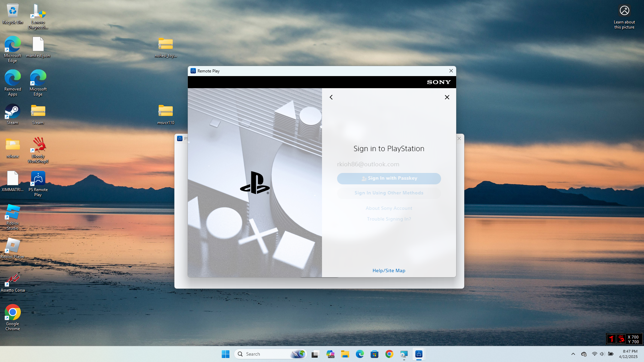
Task: Open Wi-Fi network settings in tray
Action: (594, 354)
